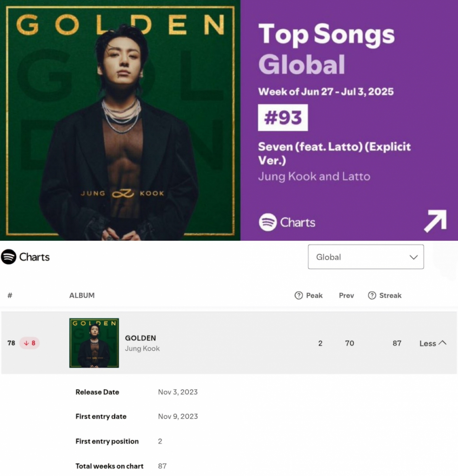
Task: Click the Seven (feat. Latto) song title
Action: tap(334, 153)
